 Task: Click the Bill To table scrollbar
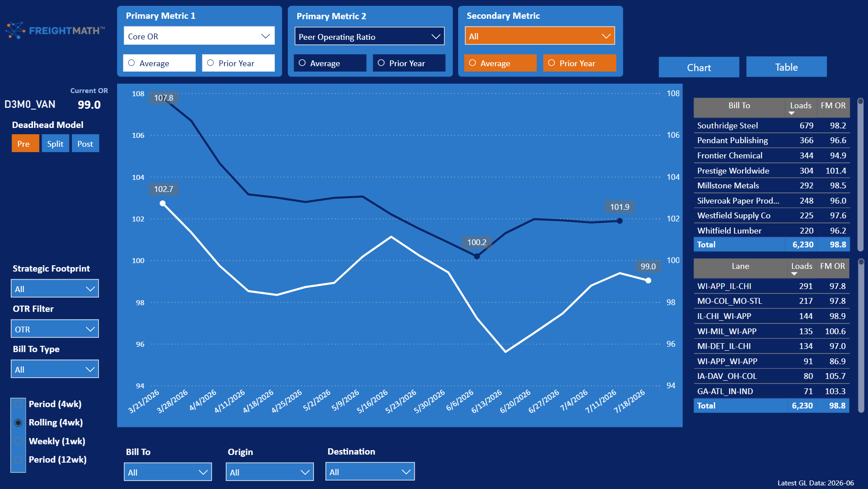(860, 174)
